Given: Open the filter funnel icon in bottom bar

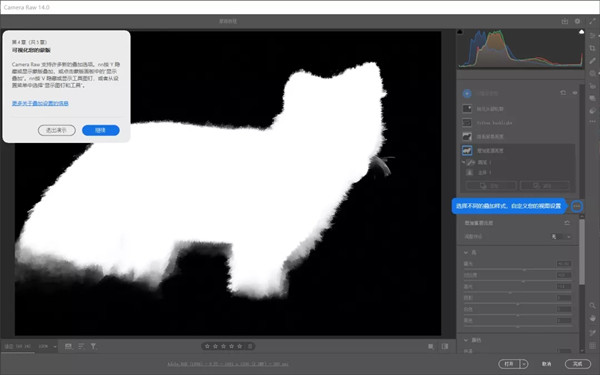Looking at the screenshot, I should [x=93, y=346].
